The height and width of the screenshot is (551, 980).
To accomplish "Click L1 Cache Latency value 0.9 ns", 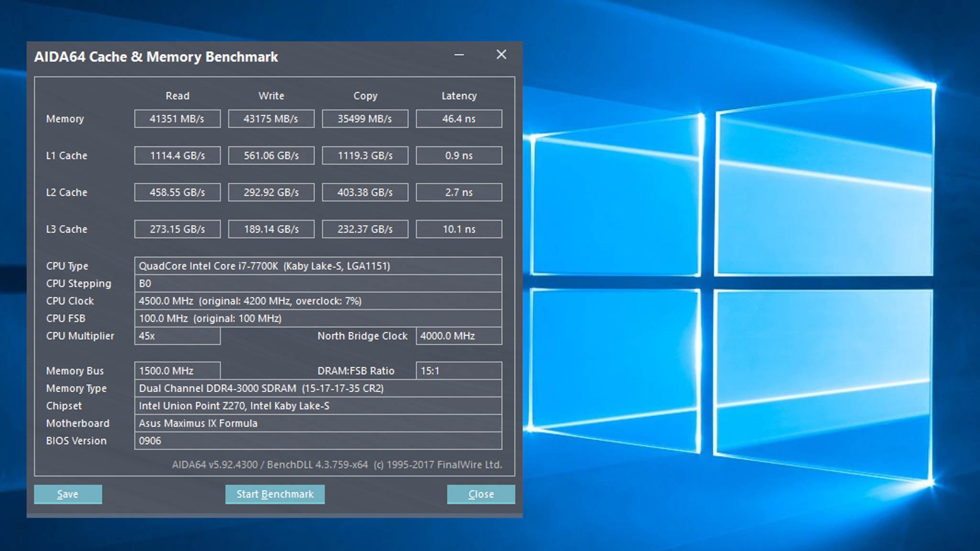I will 458,155.
